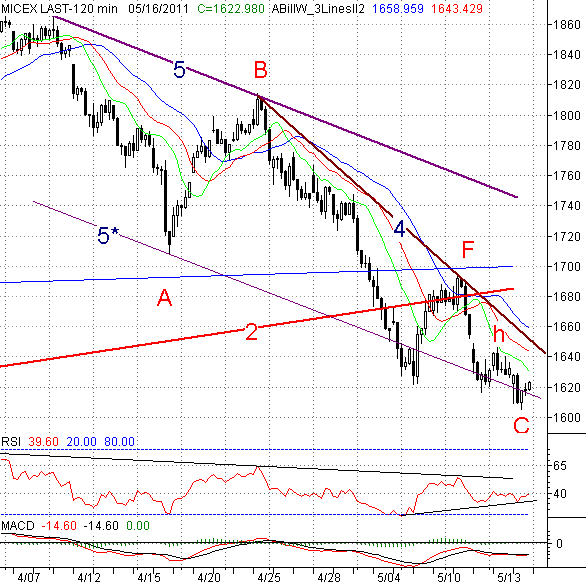Click the 1860 level on the price axis

coord(567,25)
